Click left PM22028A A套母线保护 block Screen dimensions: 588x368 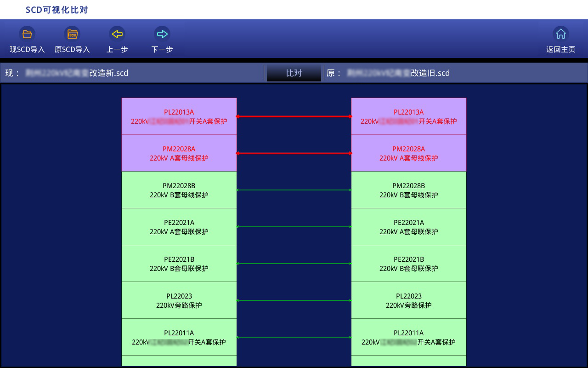pyautogui.click(x=179, y=153)
